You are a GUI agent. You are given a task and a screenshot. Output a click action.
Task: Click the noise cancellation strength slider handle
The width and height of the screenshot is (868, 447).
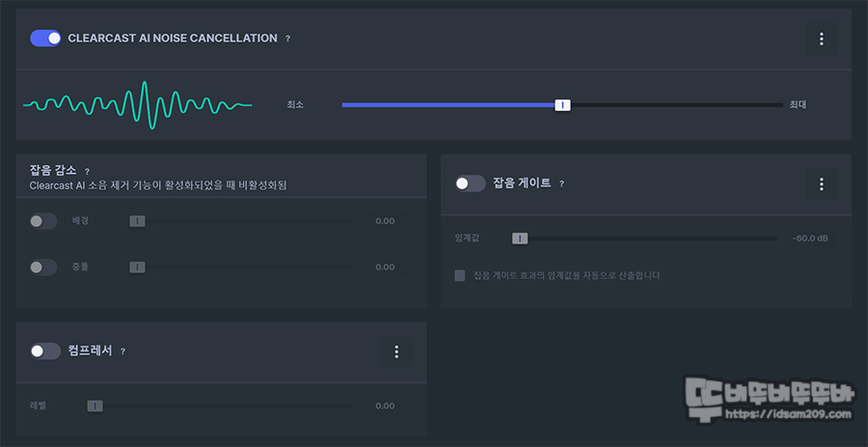click(x=562, y=104)
